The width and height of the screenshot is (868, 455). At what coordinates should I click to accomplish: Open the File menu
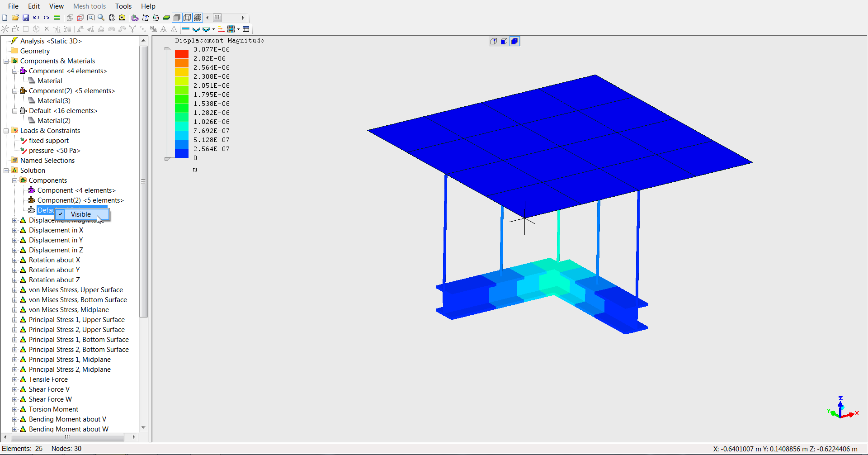(13, 6)
